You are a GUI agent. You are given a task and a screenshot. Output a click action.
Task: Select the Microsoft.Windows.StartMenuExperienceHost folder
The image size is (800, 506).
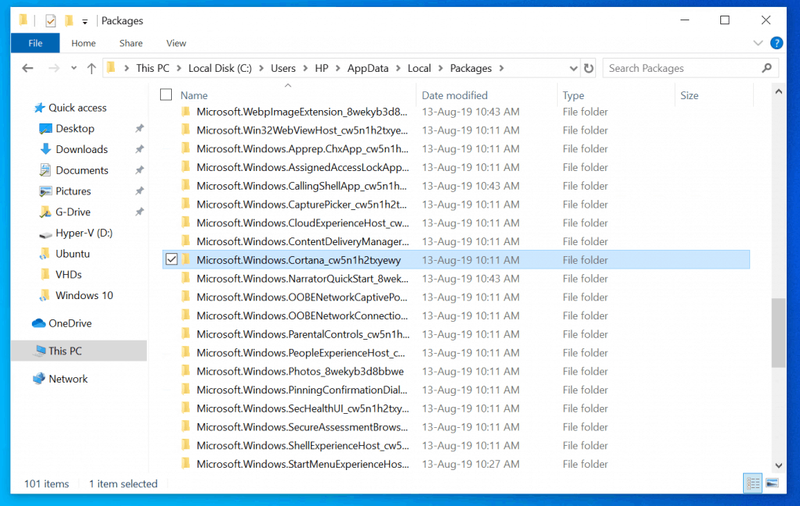(x=303, y=464)
